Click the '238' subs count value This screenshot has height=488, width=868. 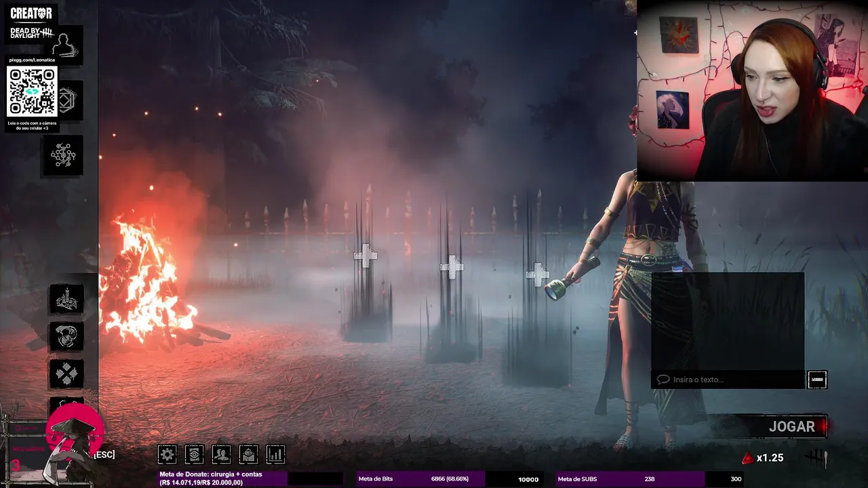click(650, 479)
